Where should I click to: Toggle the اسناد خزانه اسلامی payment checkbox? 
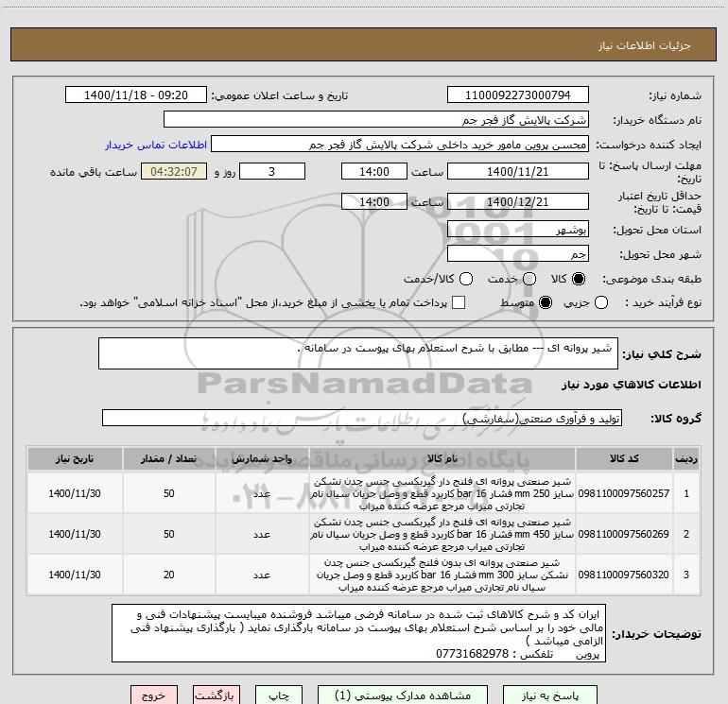pyautogui.click(x=459, y=302)
